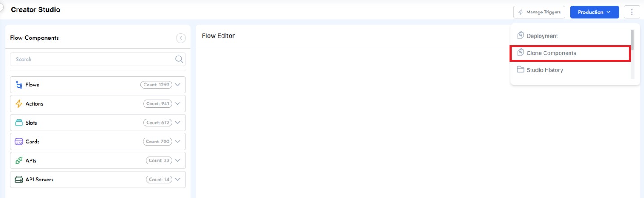Click the lightning icon in Manage Triggers
The height and width of the screenshot is (198, 644).
pos(521,12)
